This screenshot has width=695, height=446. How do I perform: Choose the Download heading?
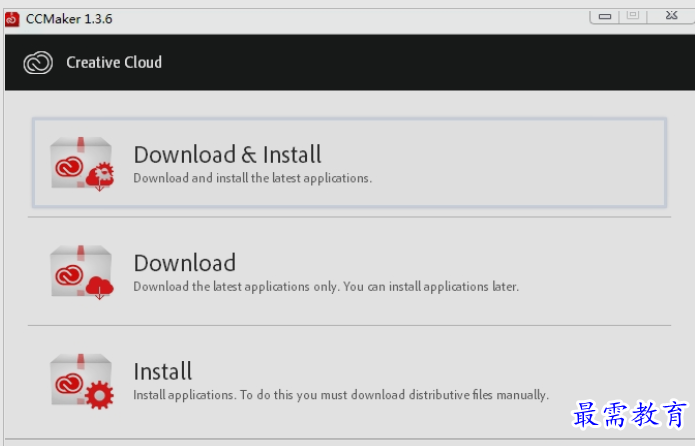(x=185, y=263)
